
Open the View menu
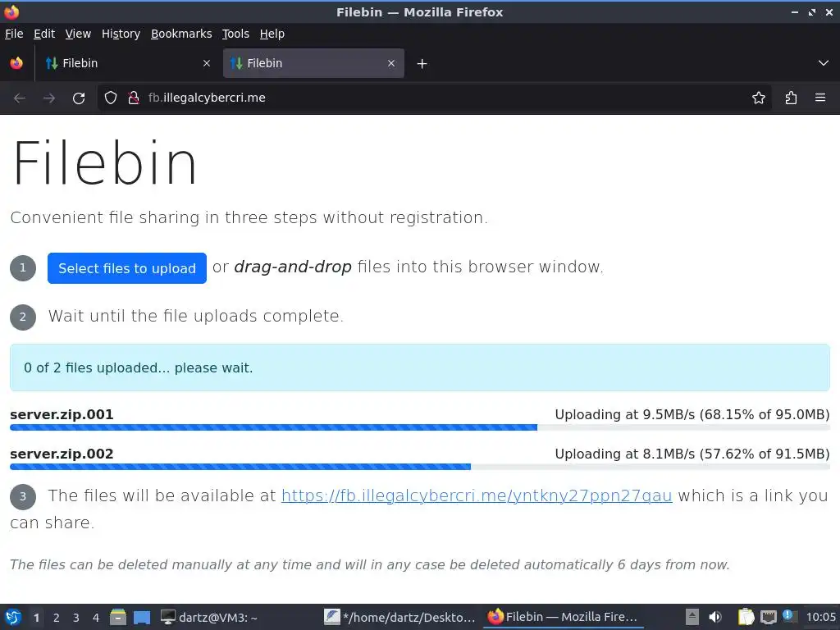pyautogui.click(x=78, y=34)
